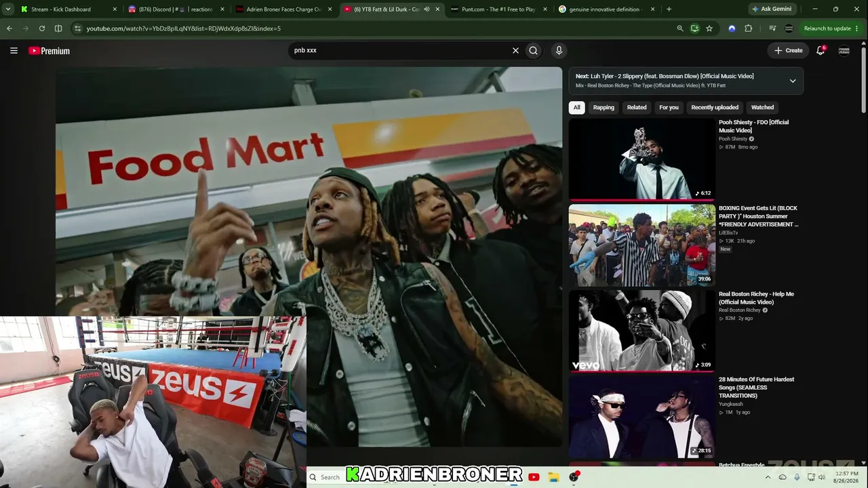
Task: Open Real Boston Richey Help Me thumbnail
Action: 642,331
